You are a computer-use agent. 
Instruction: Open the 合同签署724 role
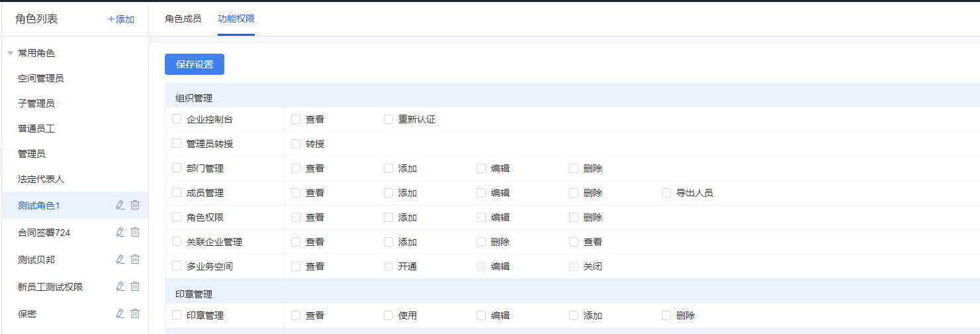[44, 233]
